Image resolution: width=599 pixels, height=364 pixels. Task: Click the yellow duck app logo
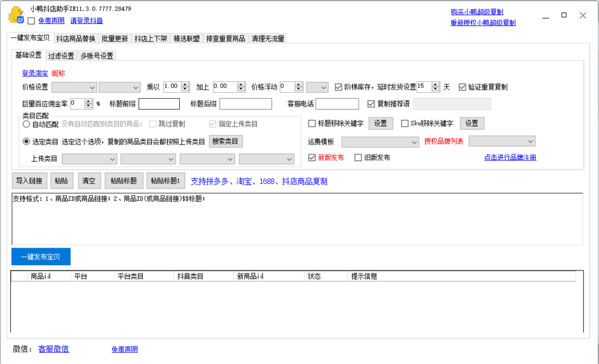tap(16, 14)
